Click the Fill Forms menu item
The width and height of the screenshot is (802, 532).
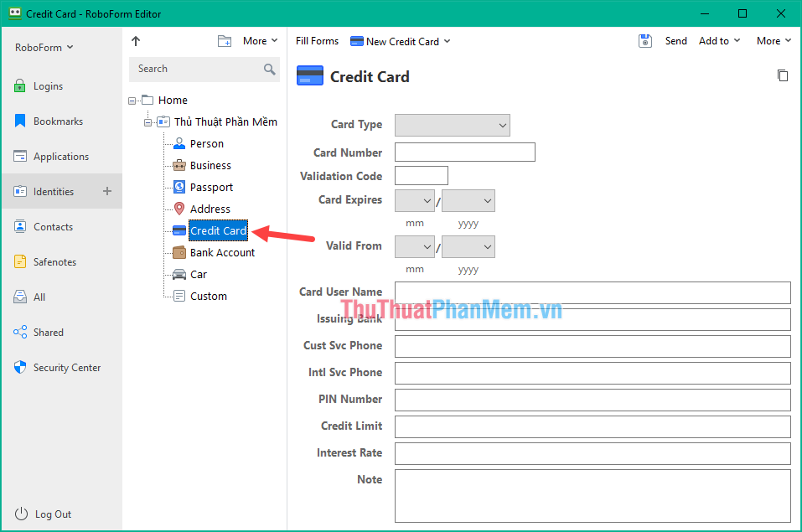pos(317,40)
